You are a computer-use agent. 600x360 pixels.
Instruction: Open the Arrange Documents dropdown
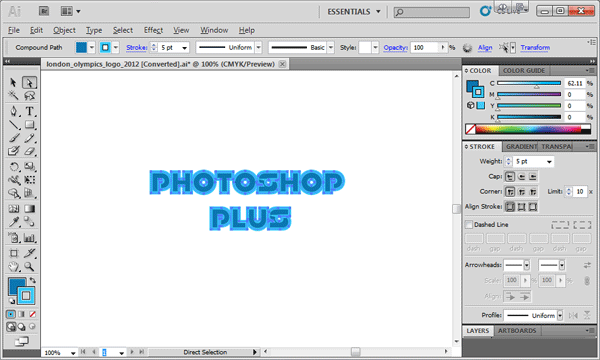tap(71, 11)
